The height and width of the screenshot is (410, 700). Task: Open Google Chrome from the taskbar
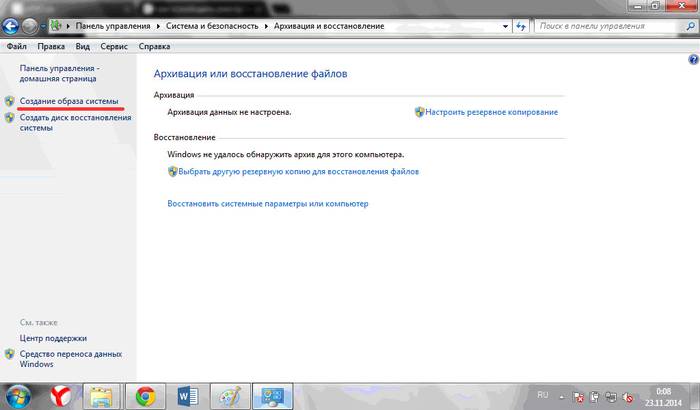[147, 395]
